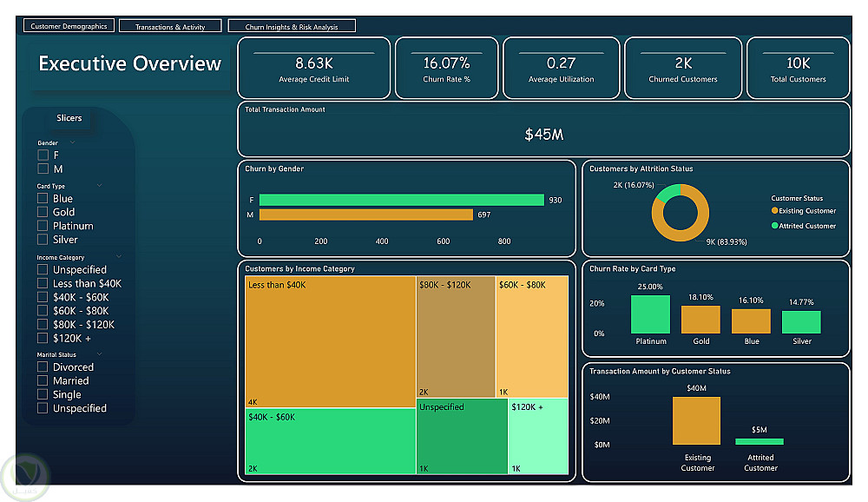Screen dimensions: 868x502
Task: Check the F gender checkbox
Action: pos(43,155)
